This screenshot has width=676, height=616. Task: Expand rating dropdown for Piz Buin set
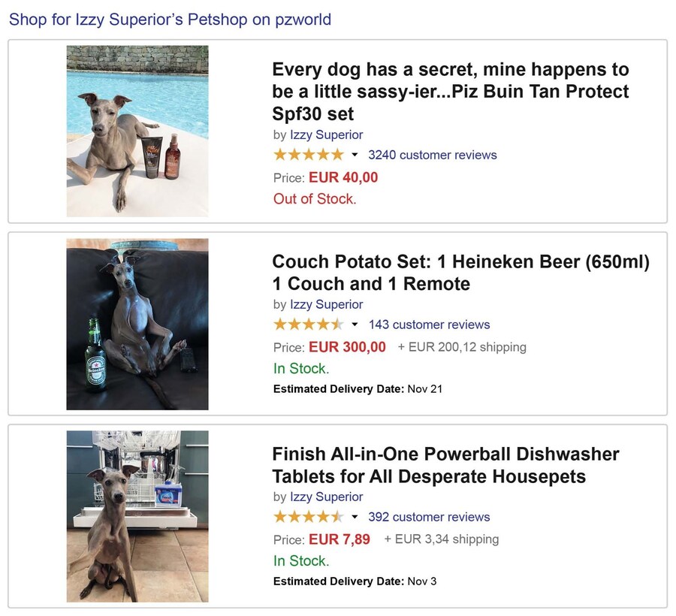(x=355, y=156)
